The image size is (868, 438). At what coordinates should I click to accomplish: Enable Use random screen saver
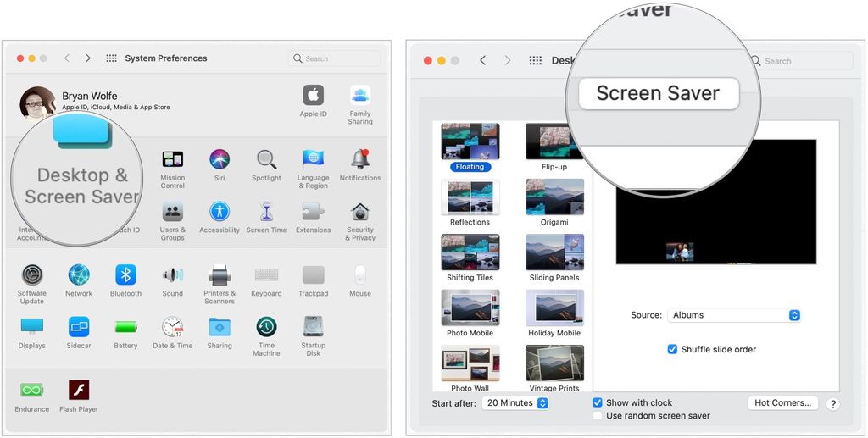click(x=598, y=415)
